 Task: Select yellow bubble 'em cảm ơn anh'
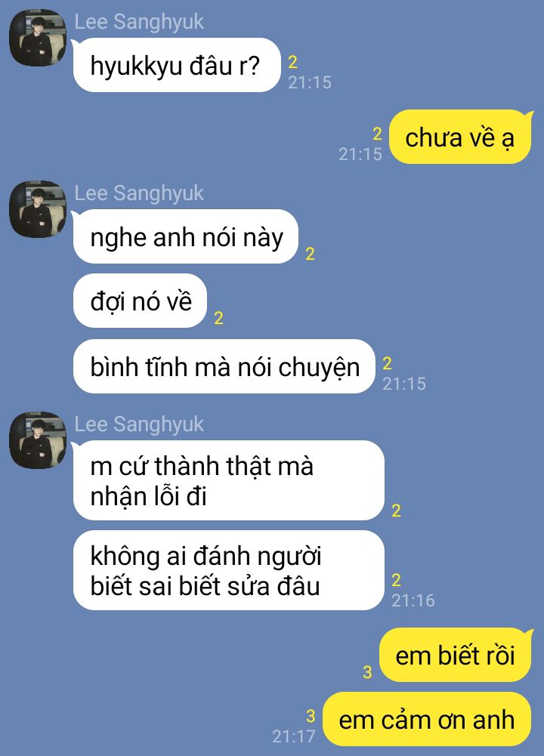coord(427,719)
